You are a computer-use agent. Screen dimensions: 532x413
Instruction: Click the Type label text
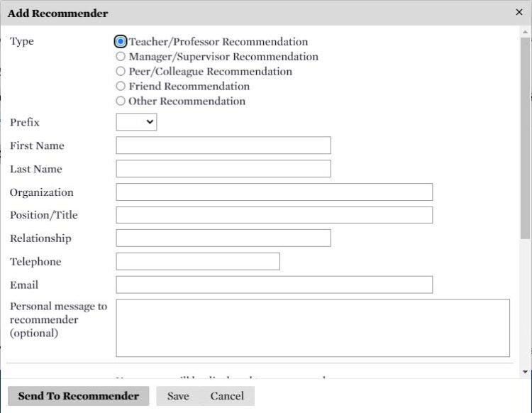coord(22,41)
